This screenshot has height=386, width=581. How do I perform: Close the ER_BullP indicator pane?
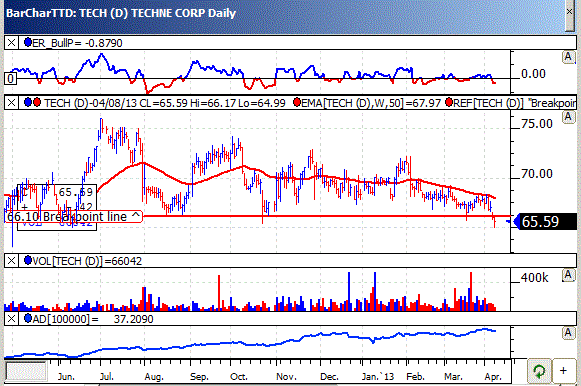11,43
